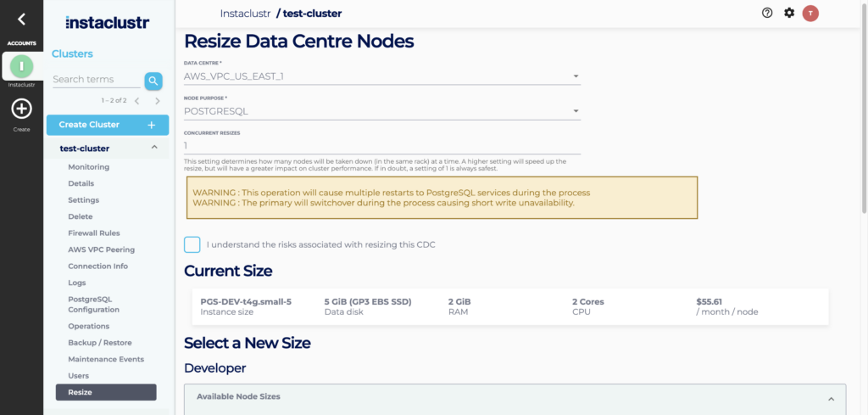Go to next page of cluster list
868x415 pixels.
[x=158, y=101]
